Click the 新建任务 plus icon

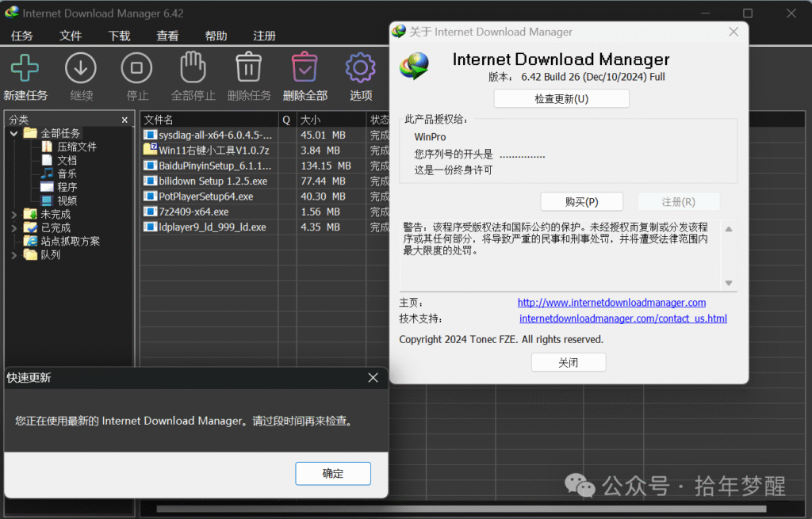tap(25, 68)
